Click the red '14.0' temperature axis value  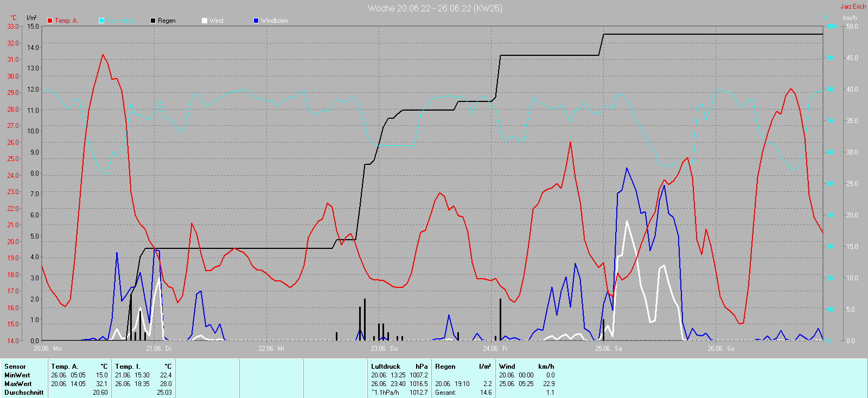click(x=13, y=341)
